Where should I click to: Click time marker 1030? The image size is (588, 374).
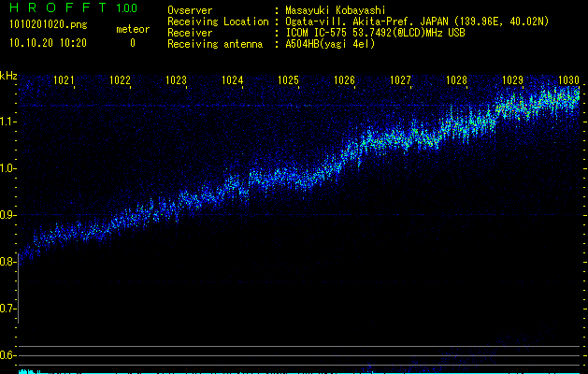coord(569,80)
